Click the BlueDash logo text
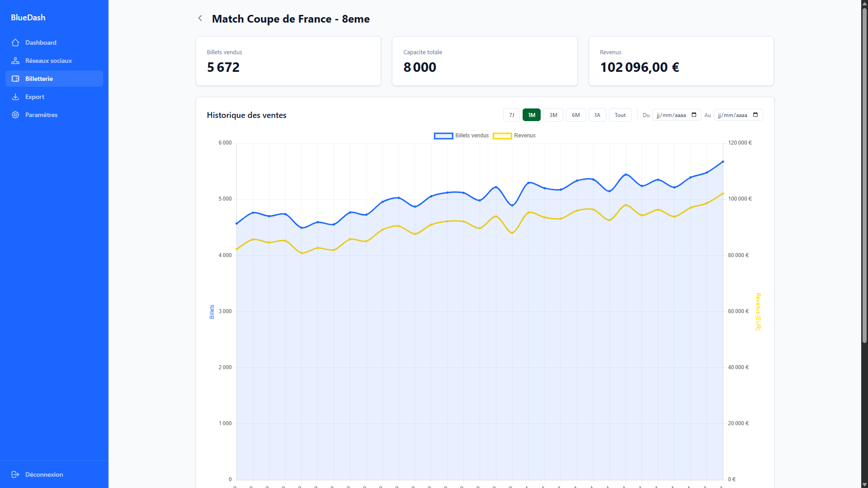 point(28,18)
